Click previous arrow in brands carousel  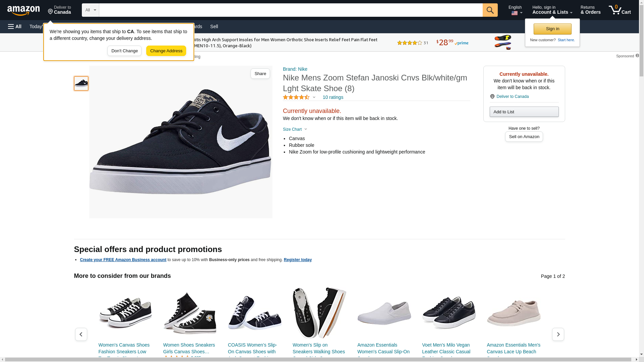pyautogui.click(x=81, y=334)
